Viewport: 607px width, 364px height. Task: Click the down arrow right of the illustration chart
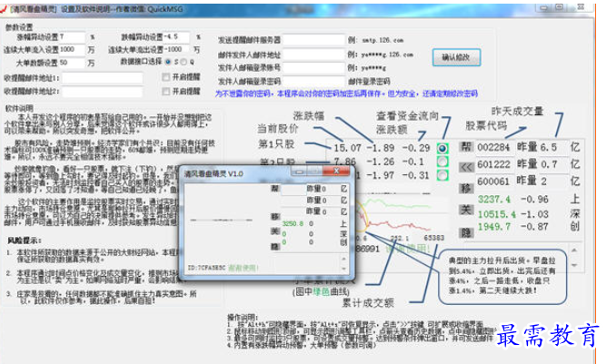574,265
